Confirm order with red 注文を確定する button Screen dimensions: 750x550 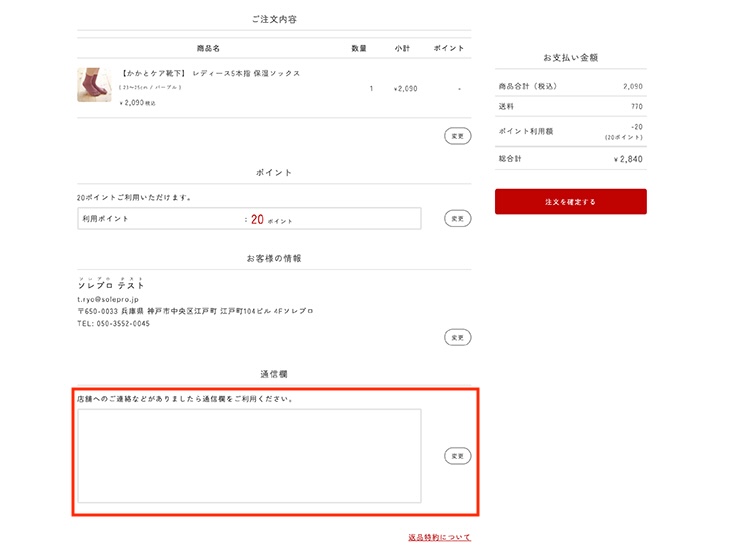tap(570, 202)
